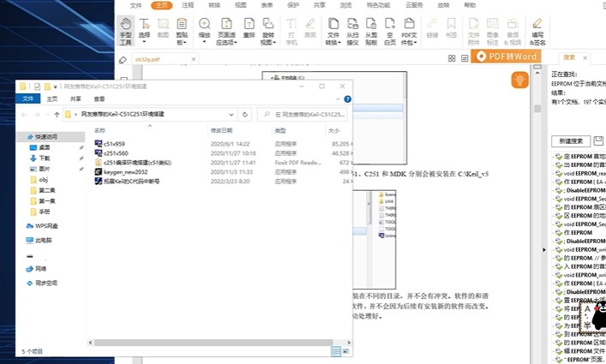Click the Foxit document vertical scrollbar

[x=537, y=109]
